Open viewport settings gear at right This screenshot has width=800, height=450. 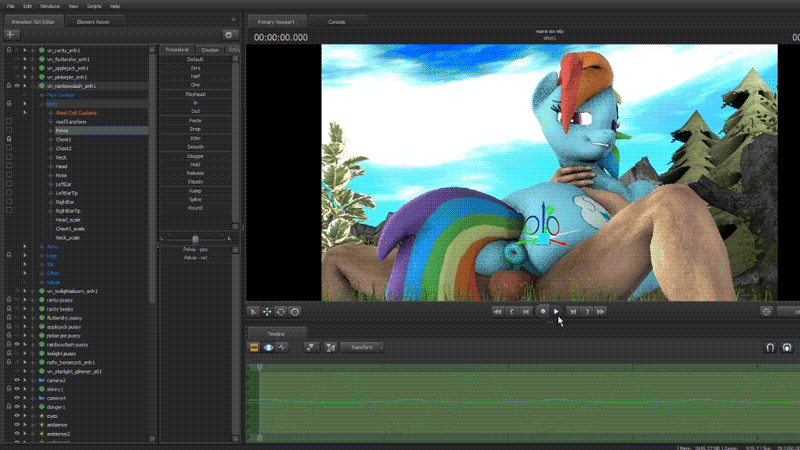click(x=766, y=312)
